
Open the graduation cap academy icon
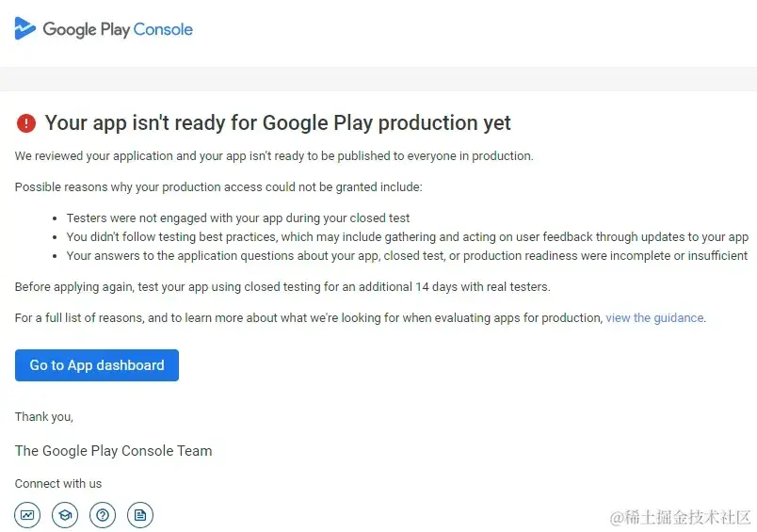(65, 515)
